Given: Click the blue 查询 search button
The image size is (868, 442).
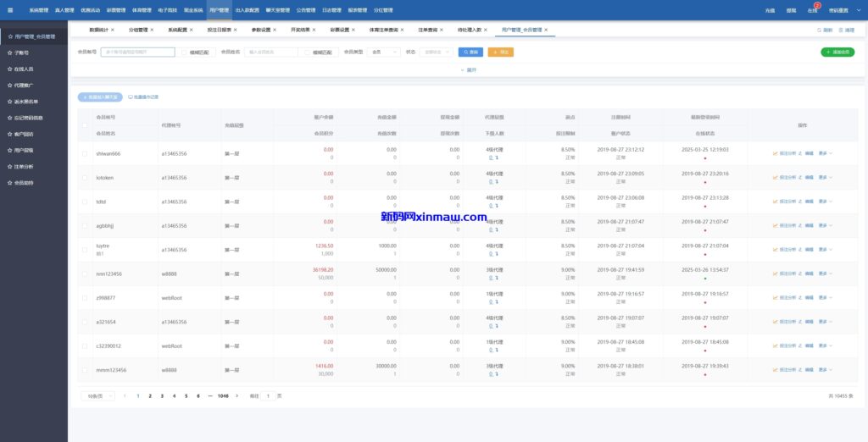Looking at the screenshot, I should [x=470, y=52].
